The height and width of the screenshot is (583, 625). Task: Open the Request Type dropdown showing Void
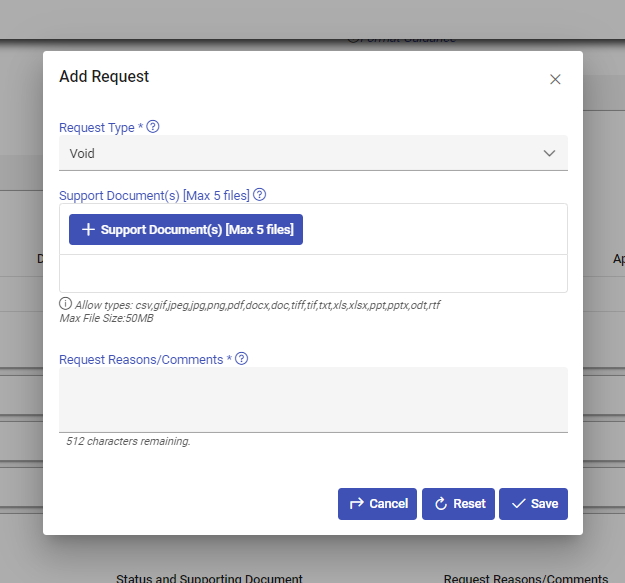pos(300,154)
